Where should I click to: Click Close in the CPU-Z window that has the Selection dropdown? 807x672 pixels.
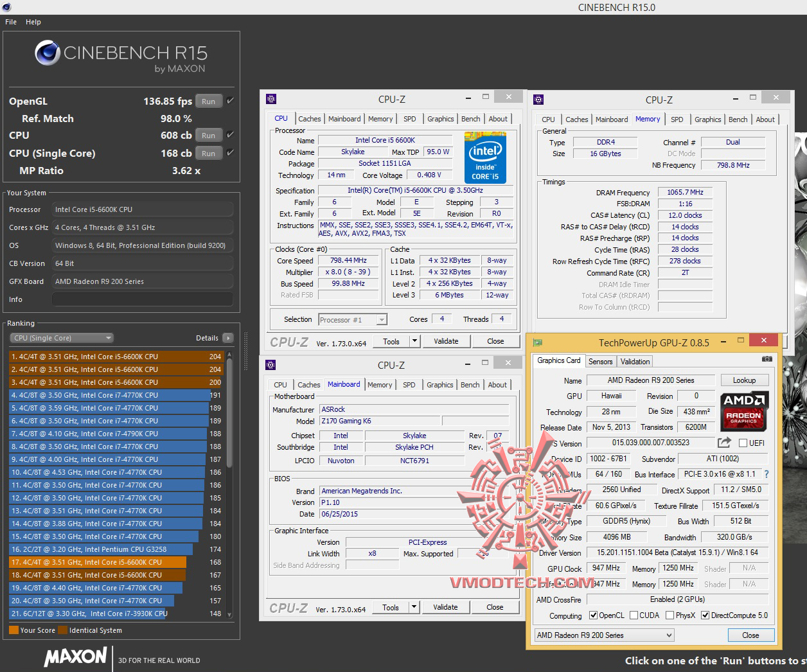point(495,341)
